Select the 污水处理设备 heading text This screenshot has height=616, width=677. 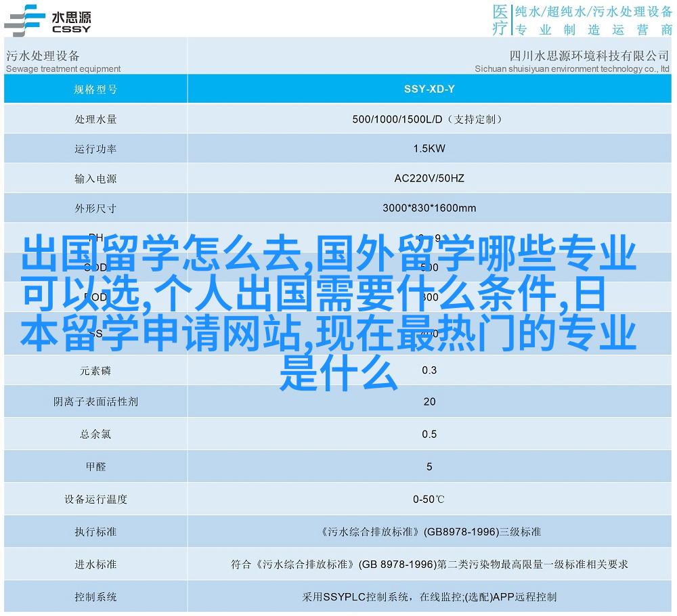[43, 56]
